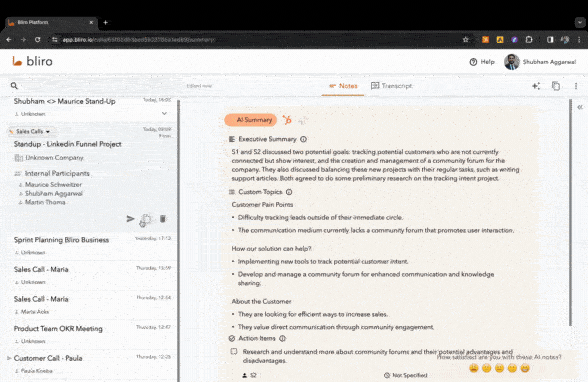Open Standup - Linkedin Funnel Project meeting
Image resolution: width=588 pixels, height=382 pixels.
coord(68,144)
